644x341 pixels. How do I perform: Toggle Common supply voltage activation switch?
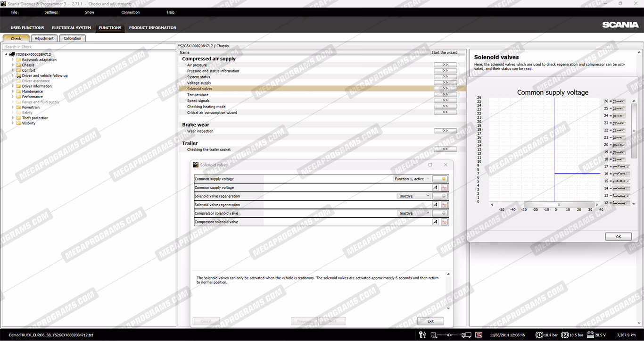439,179
